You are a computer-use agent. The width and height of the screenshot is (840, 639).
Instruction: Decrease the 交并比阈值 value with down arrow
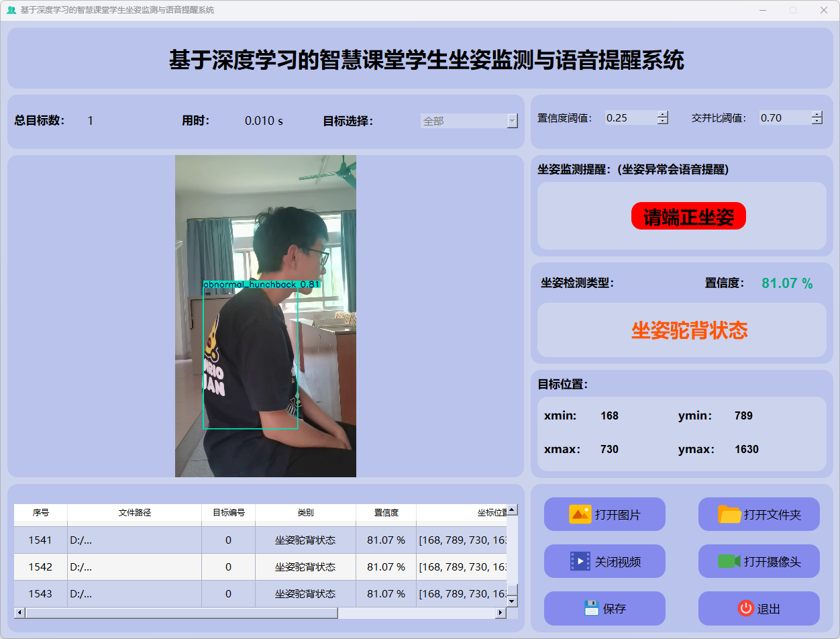tap(817, 121)
